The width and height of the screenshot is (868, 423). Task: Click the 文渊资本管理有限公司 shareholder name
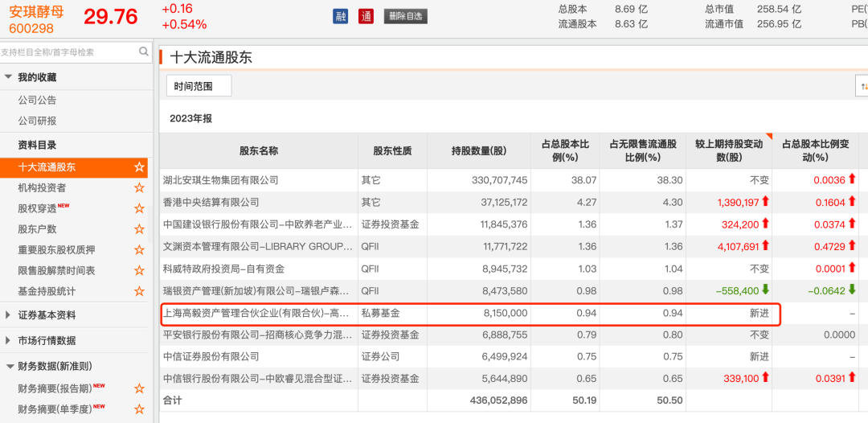257,246
